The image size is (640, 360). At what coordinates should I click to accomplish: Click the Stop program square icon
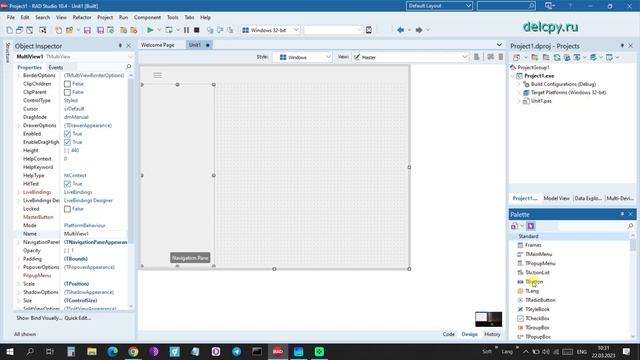tap(196, 30)
